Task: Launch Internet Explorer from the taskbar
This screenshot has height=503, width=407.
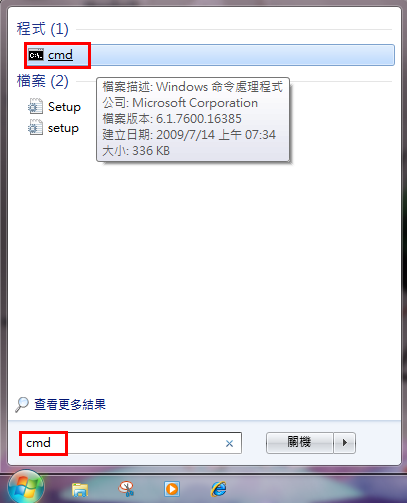Action: [219, 489]
